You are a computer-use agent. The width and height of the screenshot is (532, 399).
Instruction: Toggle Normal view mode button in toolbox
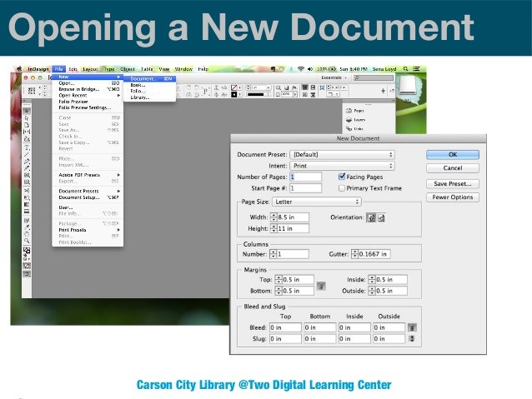pos(27,274)
